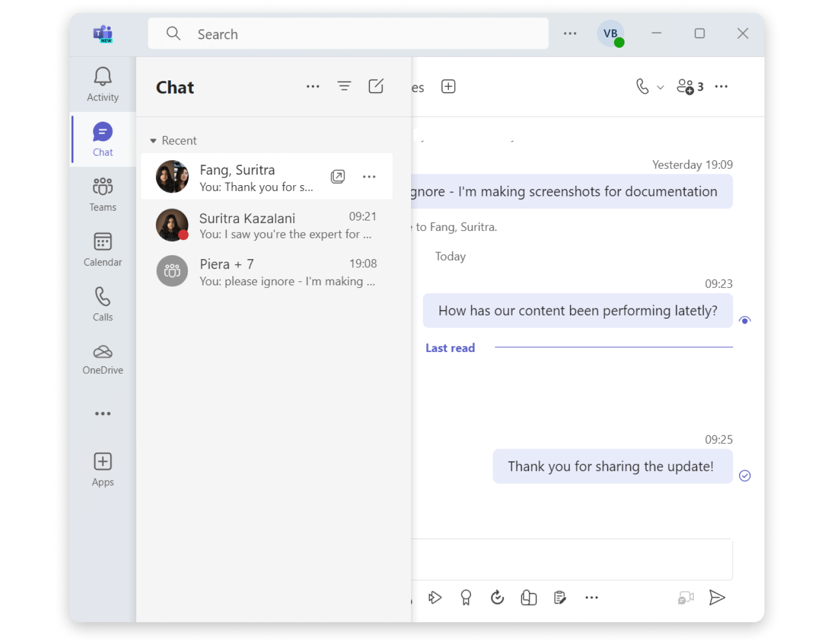834x644 pixels.
Task: Open more apps ellipsis in sidebar
Action: pyautogui.click(x=103, y=414)
